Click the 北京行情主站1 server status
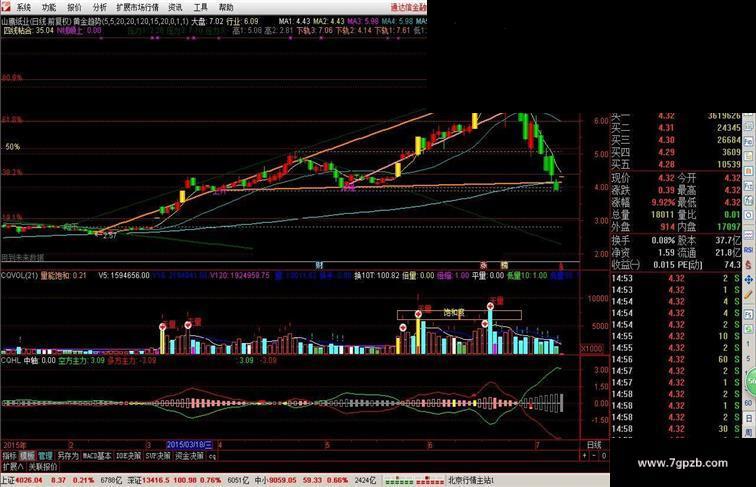Image resolution: width=756 pixels, height=487 pixels. coord(472,480)
